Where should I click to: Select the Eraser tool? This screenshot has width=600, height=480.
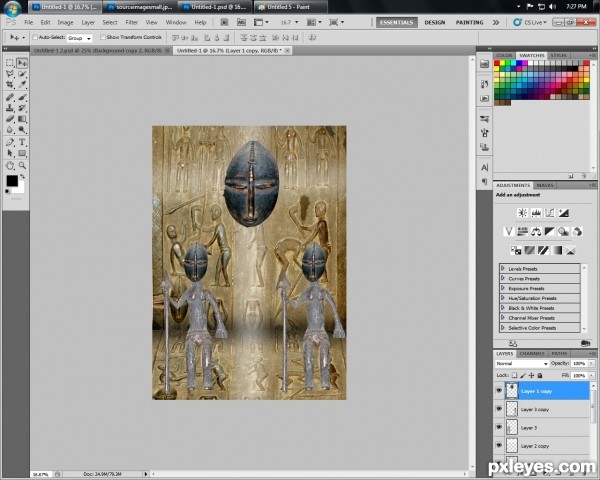tap(10, 119)
